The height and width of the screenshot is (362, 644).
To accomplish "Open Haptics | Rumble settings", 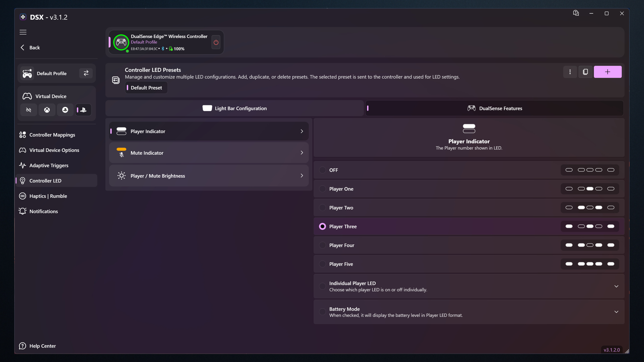I will point(48,196).
